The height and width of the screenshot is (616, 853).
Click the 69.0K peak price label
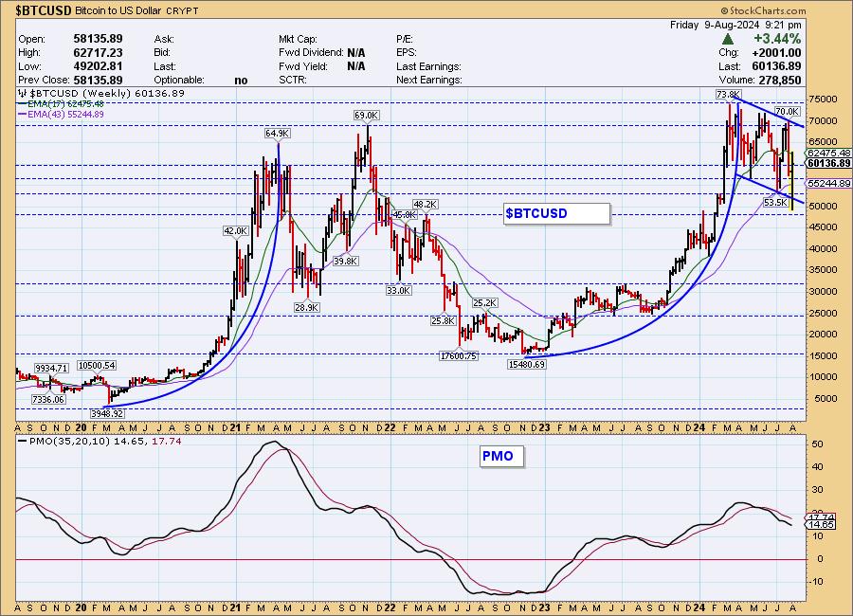click(x=366, y=116)
